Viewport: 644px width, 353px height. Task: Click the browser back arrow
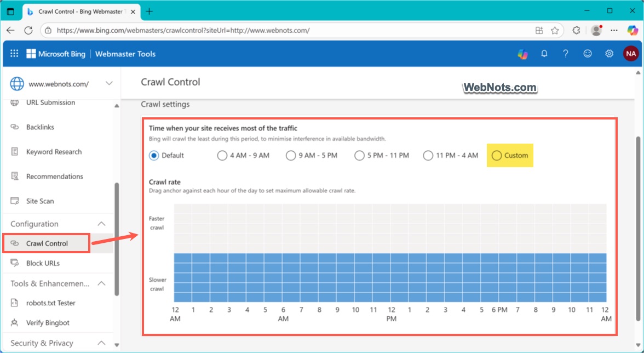coord(11,30)
